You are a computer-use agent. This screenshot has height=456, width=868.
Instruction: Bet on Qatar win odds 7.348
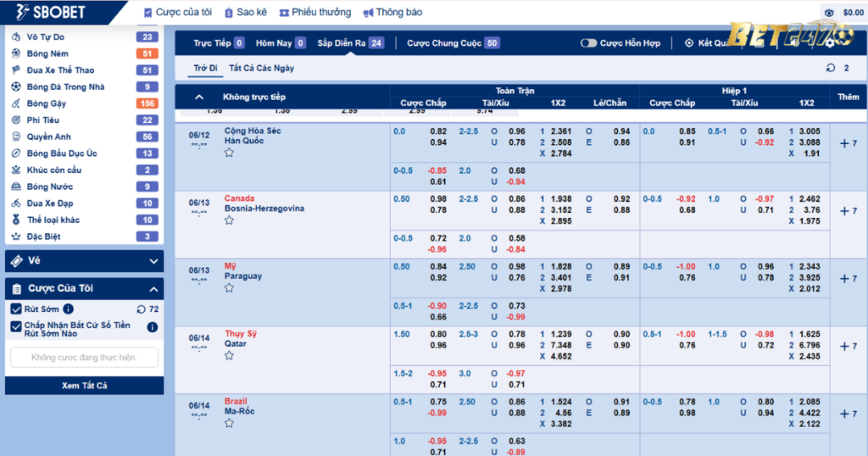tap(561, 345)
